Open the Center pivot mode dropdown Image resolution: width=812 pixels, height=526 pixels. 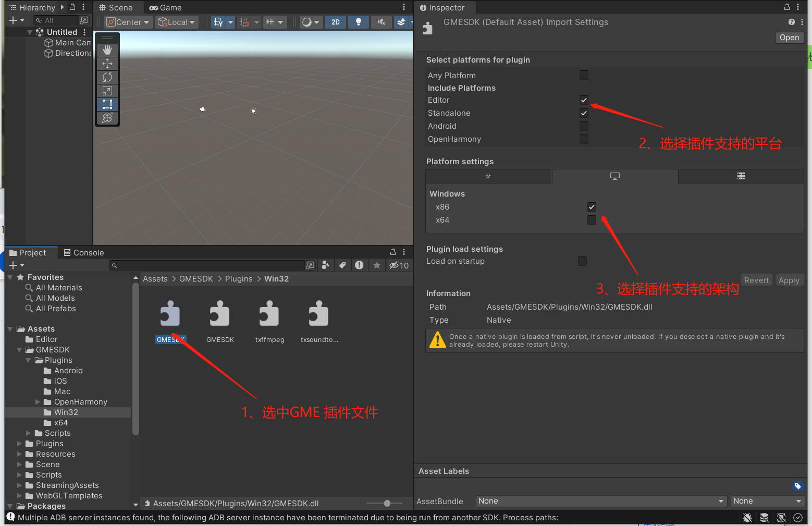(128, 22)
